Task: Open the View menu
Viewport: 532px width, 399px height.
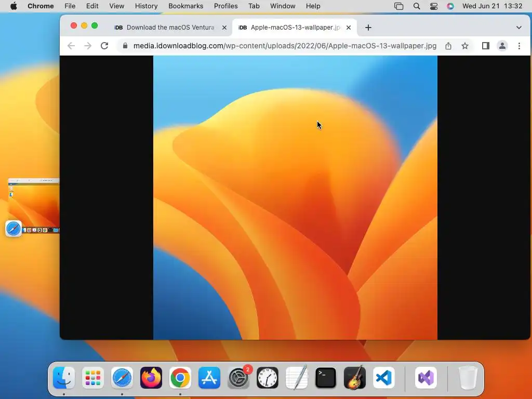Action: [x=117, y=6]
